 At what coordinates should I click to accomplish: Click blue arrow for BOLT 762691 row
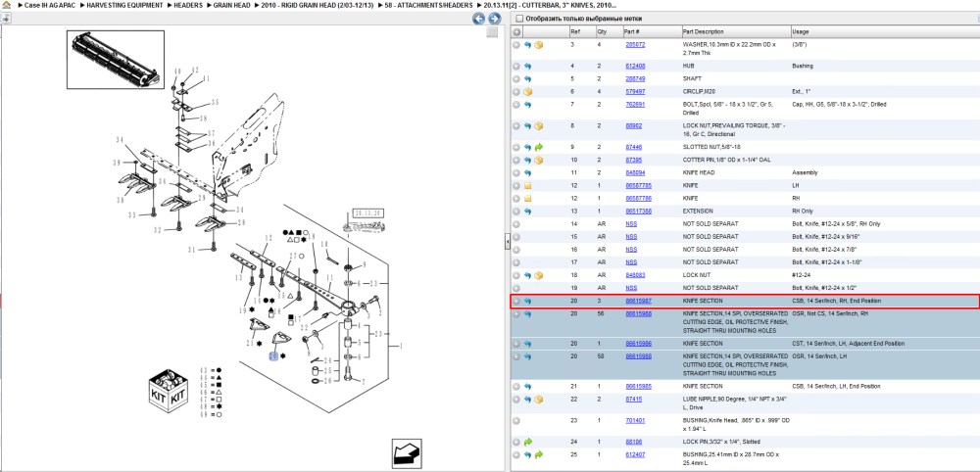[x=527, y=105]
